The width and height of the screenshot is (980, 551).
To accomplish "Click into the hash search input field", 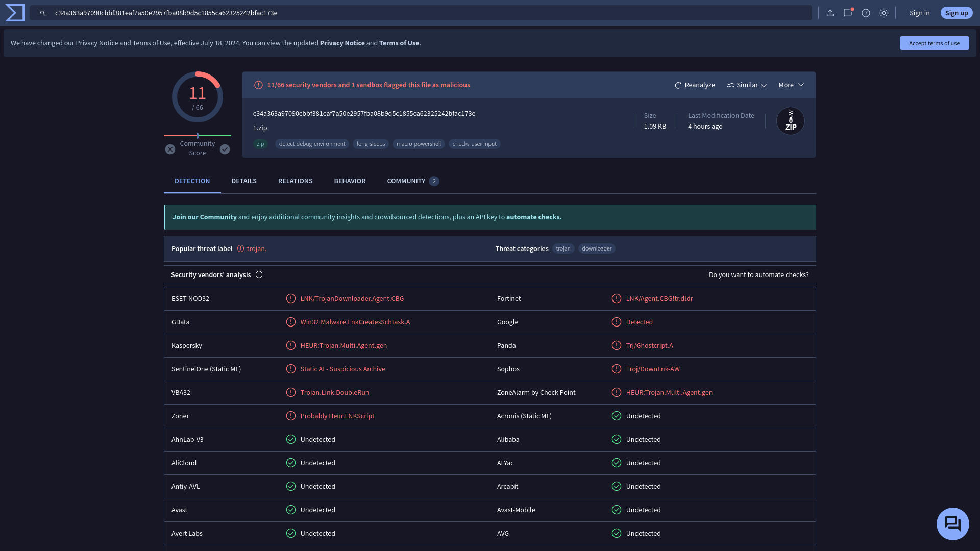I will point(421,13).
